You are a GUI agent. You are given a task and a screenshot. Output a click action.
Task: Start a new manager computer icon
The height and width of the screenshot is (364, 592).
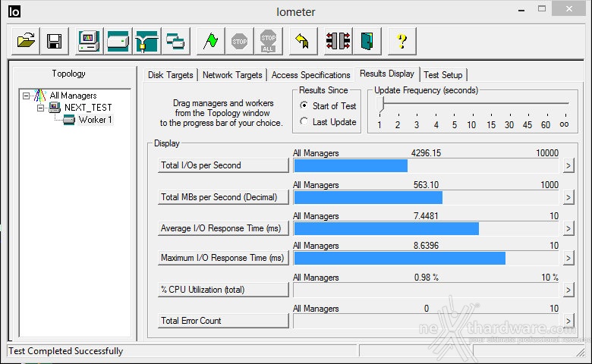[89, 41]
